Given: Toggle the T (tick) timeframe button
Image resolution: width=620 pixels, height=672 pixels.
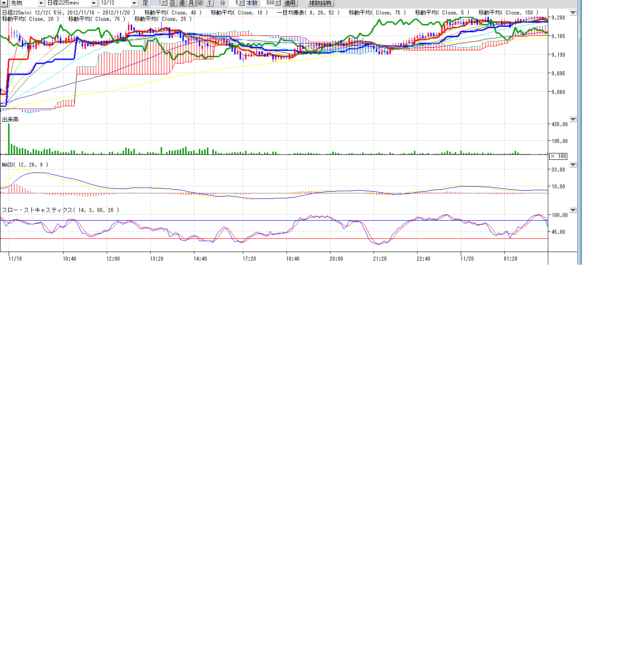Looking at the screenshot, I should [209, 3].
